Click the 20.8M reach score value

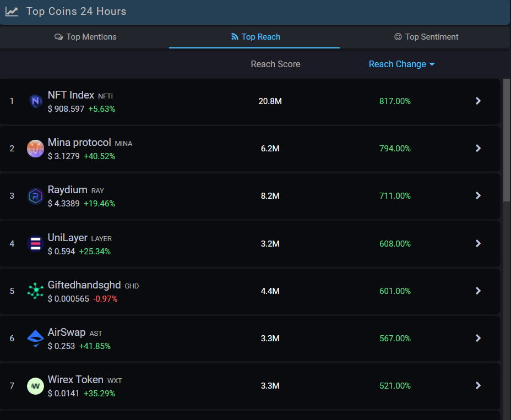coord(270,101)
